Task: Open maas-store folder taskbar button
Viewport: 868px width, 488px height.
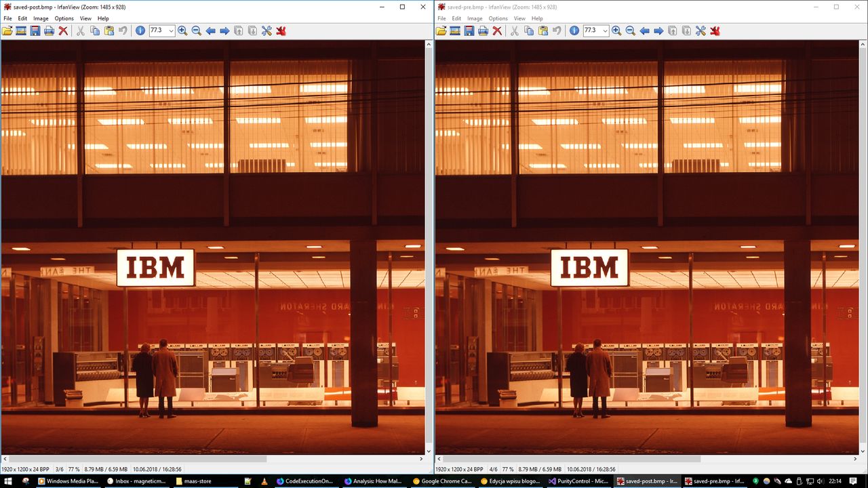Action: pyautogui.click(x=205, y=481)
